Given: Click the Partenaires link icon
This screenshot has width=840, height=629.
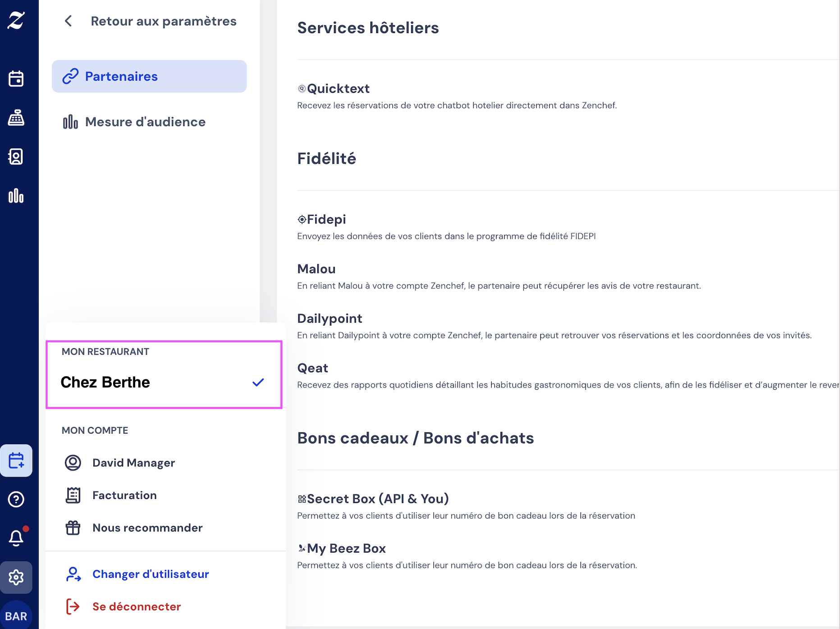Looking at the screenshot, I should [x=70, y=76].
